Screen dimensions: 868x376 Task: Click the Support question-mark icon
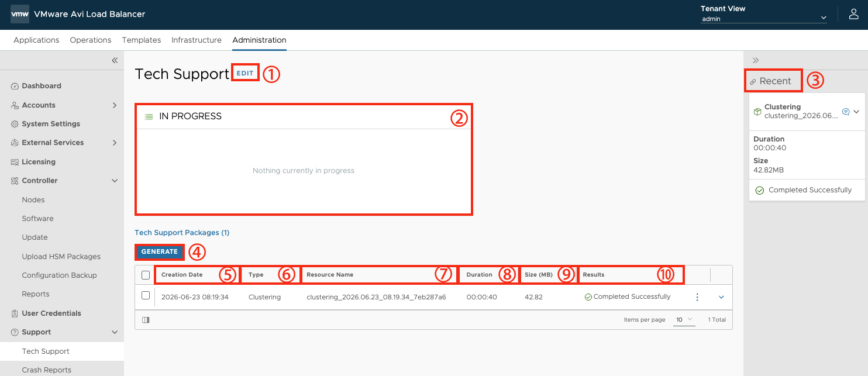[x=15, y=332]
